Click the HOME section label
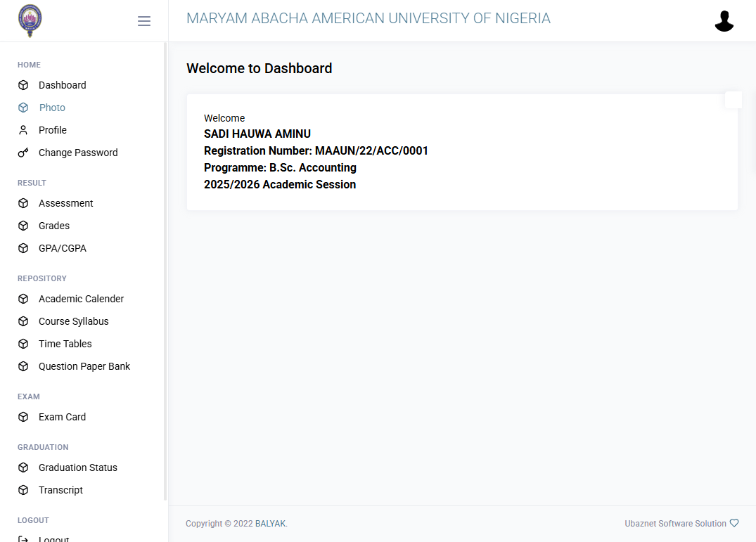Screen dimensions: 756x542 29,65
